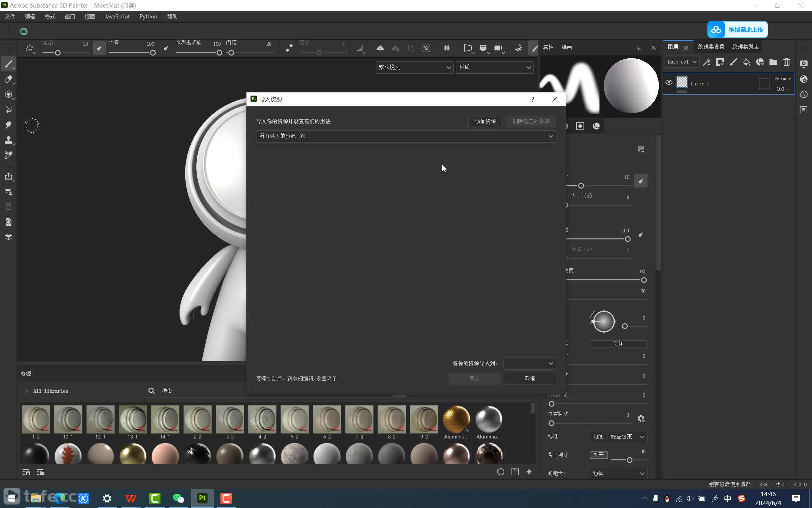Image resolution: width=812 pixels, height=508 pixels.
Task: Refresh the Assets panel
Action: (500, 472)
